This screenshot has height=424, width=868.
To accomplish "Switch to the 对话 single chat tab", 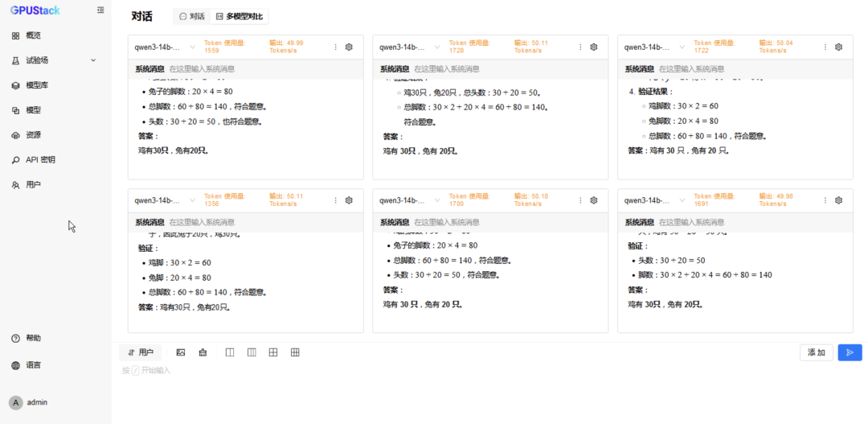I will click(x=192, y=17).
